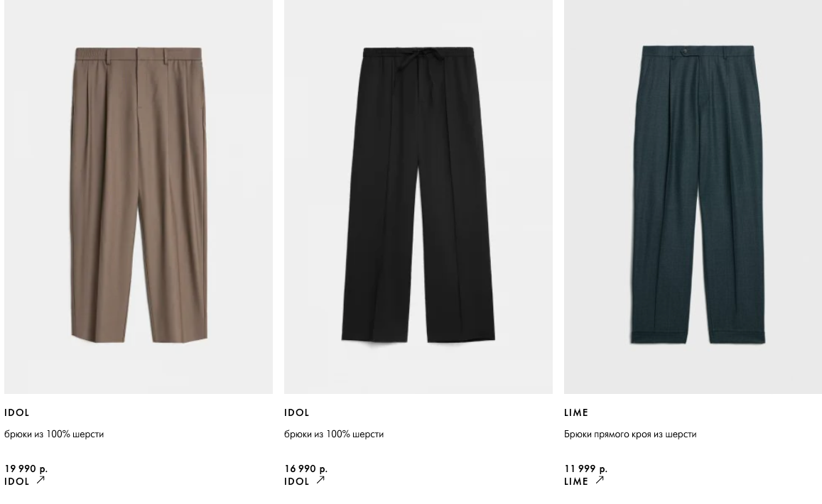Click the LIME brand heading under the green trousers
This screenshot has width=822, height=504.
576,413
